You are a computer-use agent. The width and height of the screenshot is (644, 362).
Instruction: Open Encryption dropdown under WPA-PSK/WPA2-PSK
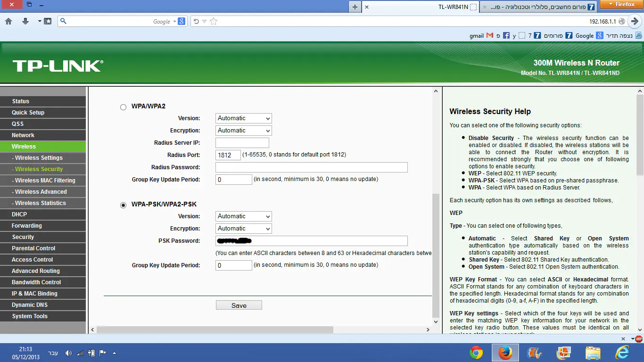click(244, 229)
